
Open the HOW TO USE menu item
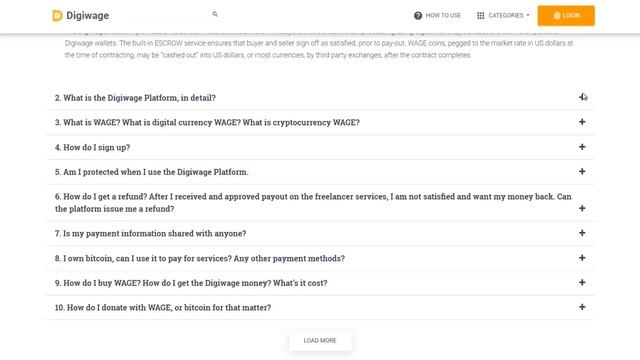[443, 16]
